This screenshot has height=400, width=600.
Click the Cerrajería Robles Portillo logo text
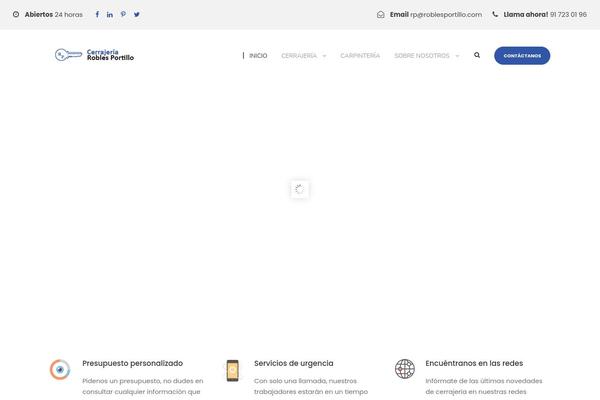pyautogui.click(x=110, y=55)
